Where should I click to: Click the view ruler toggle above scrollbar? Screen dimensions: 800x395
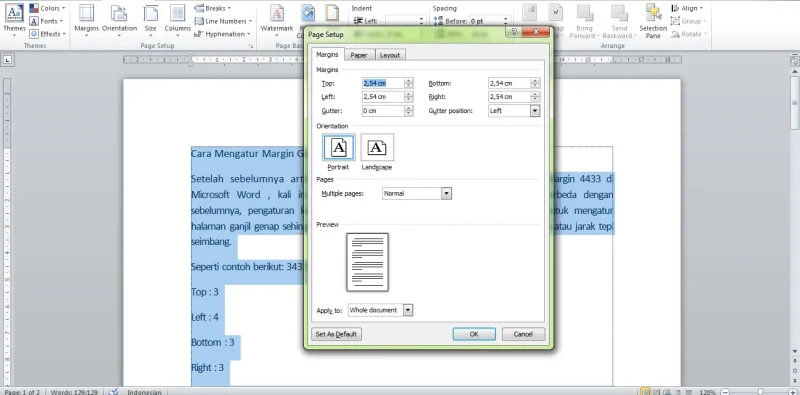pos(795,60)
